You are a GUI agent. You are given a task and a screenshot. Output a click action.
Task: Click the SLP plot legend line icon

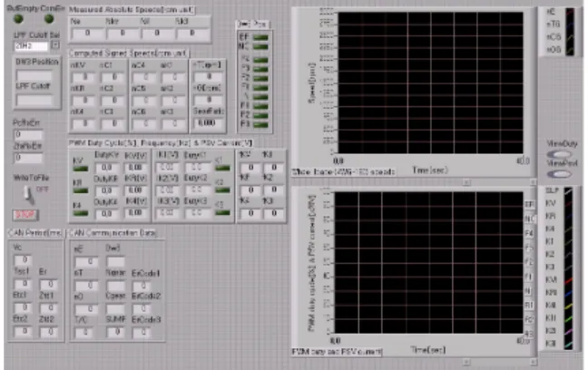[x=569, y=191]
